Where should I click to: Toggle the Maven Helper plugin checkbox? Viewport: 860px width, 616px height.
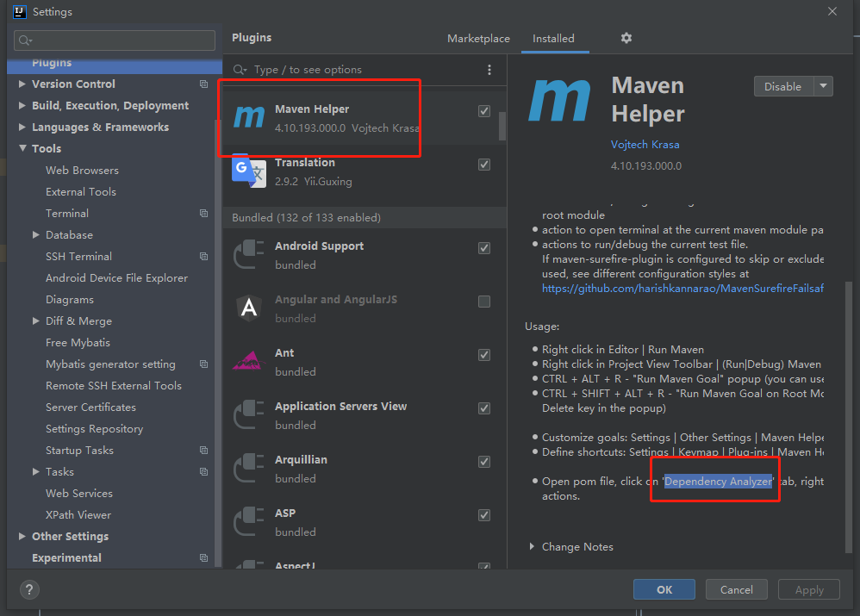(x=484, y=111)
